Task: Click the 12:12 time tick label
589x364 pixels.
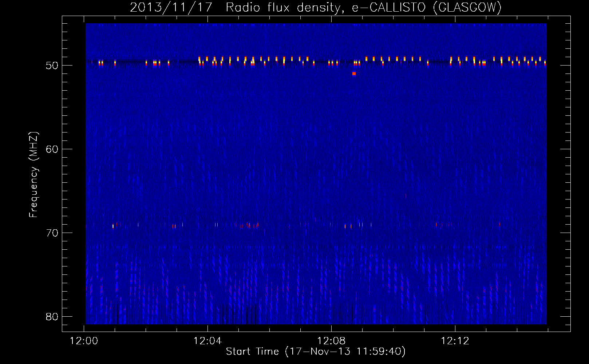Action: (455, 341)
